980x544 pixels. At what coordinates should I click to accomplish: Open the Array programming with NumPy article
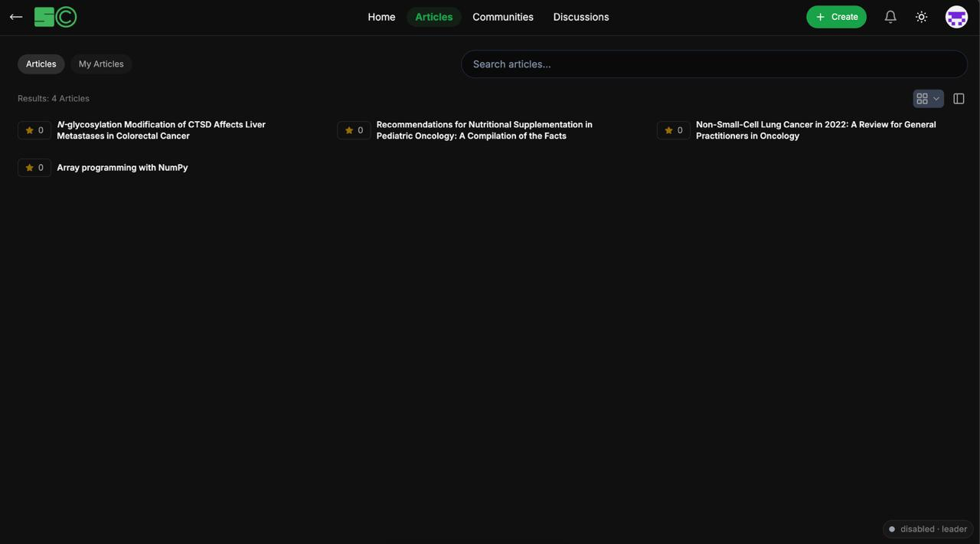point(122,168)
